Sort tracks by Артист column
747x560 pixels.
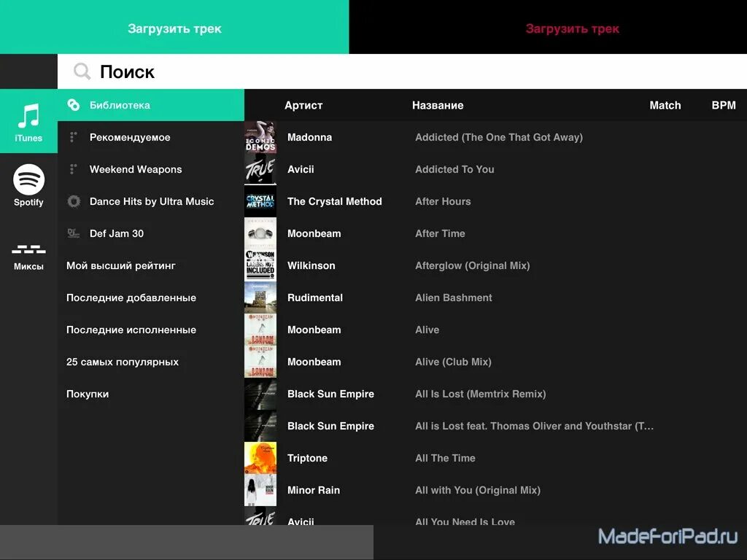click(x=303, y=105)
